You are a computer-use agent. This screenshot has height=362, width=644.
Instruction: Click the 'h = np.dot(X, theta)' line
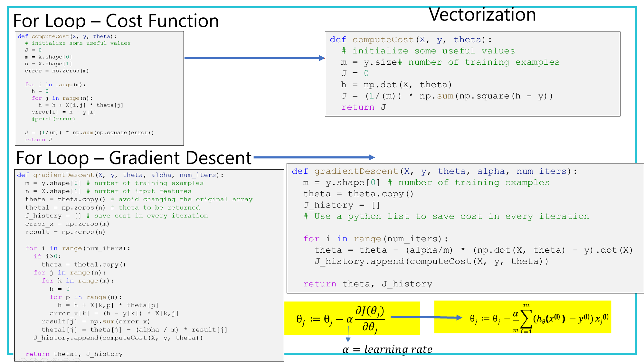coord(396,85)
